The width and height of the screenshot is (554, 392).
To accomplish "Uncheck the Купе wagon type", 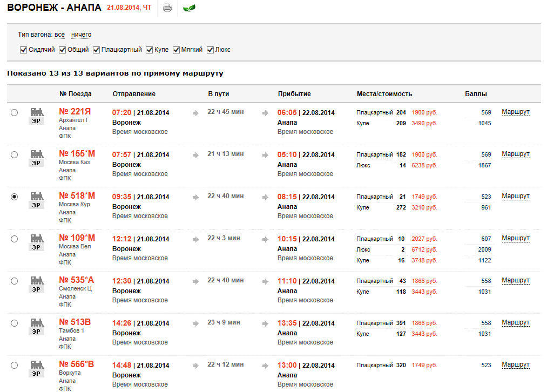I will tap(149, 50).
